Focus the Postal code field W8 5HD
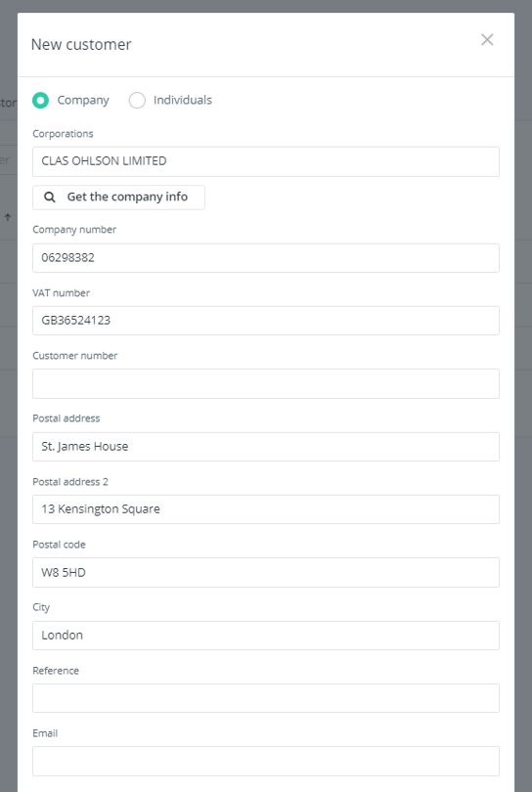The height and width of the screenshot is (792, 532). click(266, 572)
